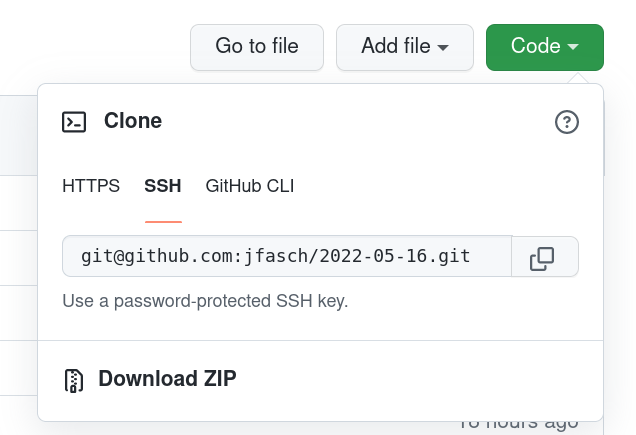This screenshot has width=636, height=435.
Task: Click the caret arrow on the Code button
Action: (573, 47)
